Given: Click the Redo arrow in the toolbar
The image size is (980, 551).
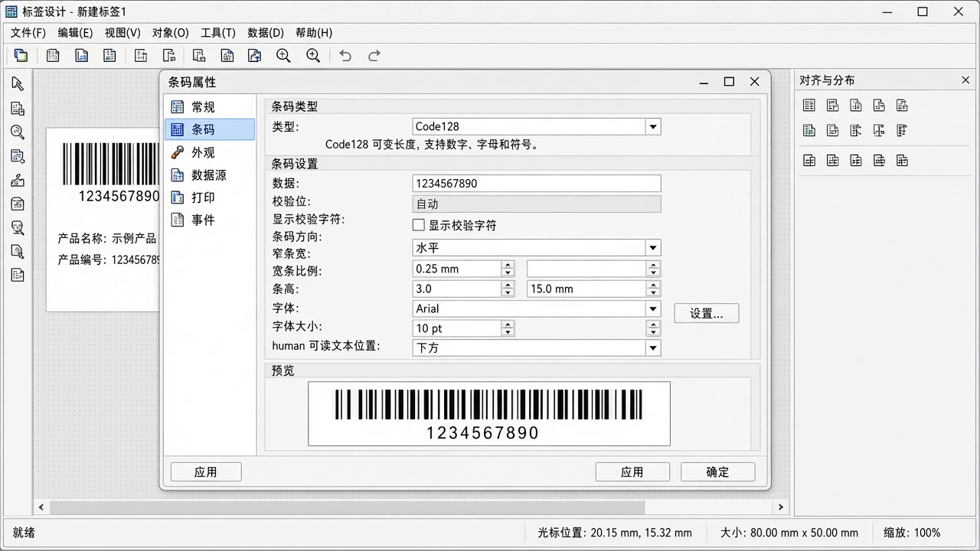Looking at the screenshot, I should (374, 55).
